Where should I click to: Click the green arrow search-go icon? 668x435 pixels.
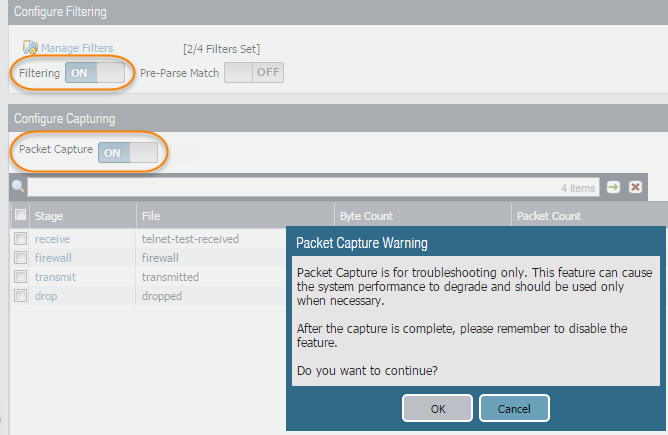[x=613, y=187]
